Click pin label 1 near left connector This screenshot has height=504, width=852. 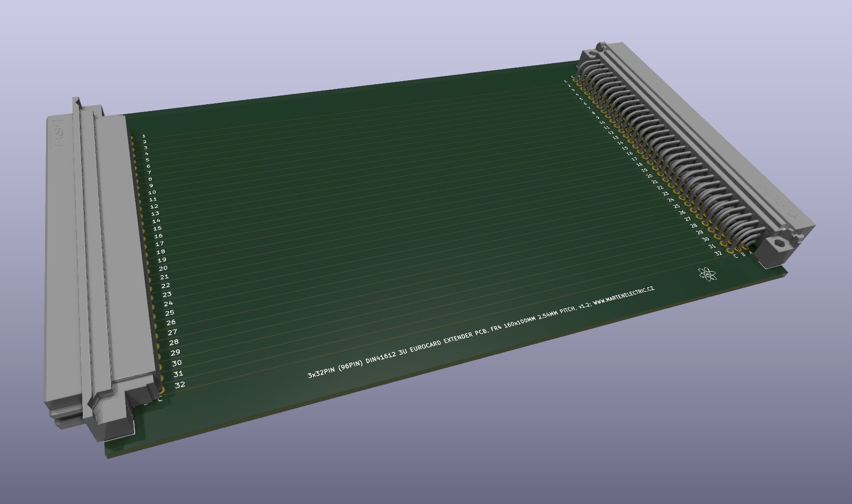(x=143, y=136)
